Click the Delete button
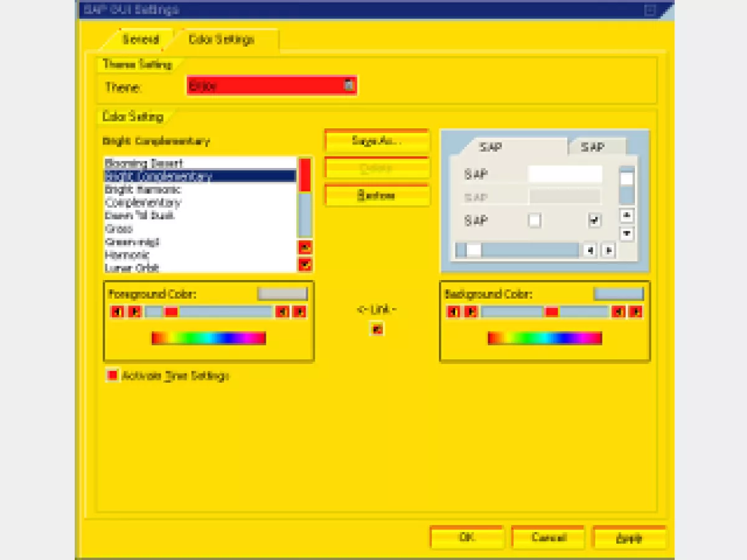 (x=377, y=168)
